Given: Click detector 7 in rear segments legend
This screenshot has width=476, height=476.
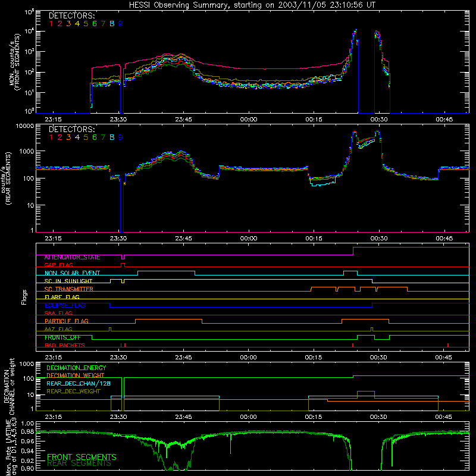Looking at the screenshot, I should point(103,137).
